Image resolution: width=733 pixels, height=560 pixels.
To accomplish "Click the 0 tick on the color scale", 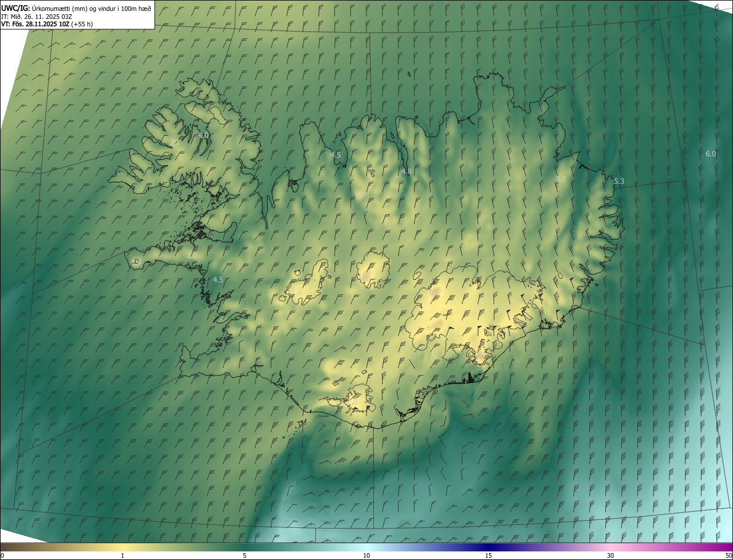I will 2,555.
